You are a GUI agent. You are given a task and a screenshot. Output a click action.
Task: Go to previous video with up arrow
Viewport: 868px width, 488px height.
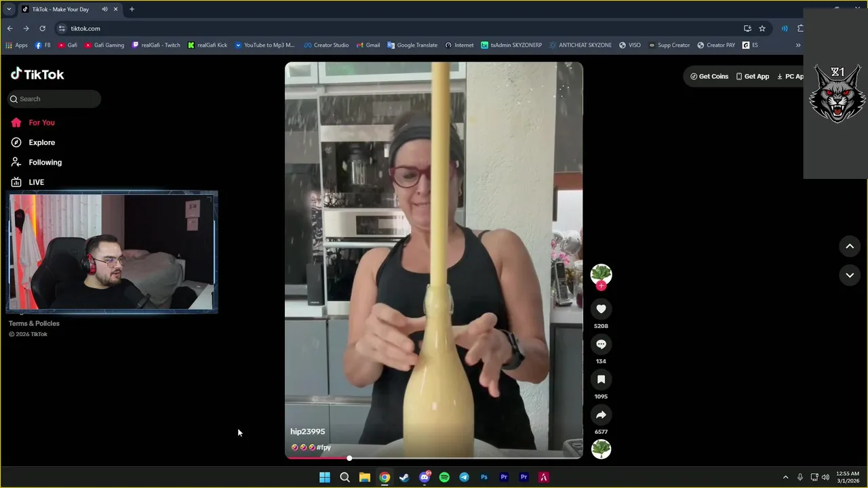(850, 247)
